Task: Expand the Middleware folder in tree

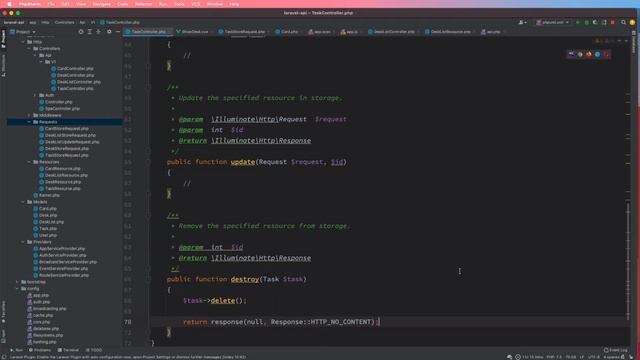Action: [x=29, y=115]
